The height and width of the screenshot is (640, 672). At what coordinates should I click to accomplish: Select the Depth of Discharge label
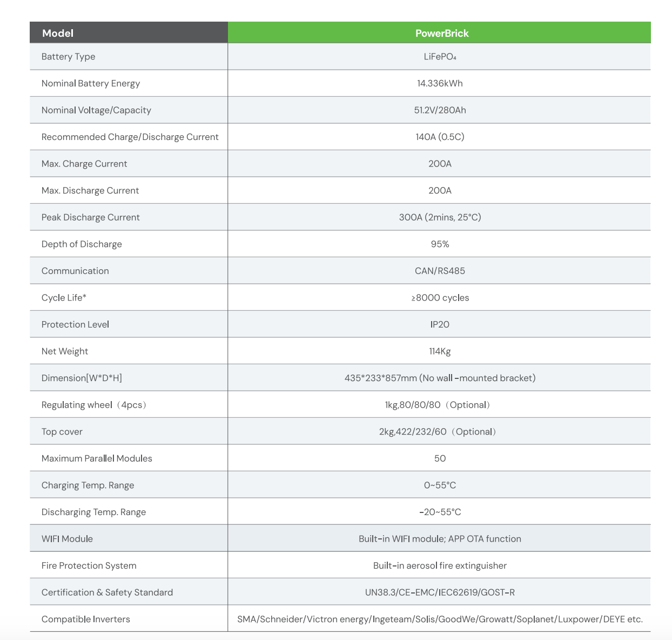click(82, 244)
